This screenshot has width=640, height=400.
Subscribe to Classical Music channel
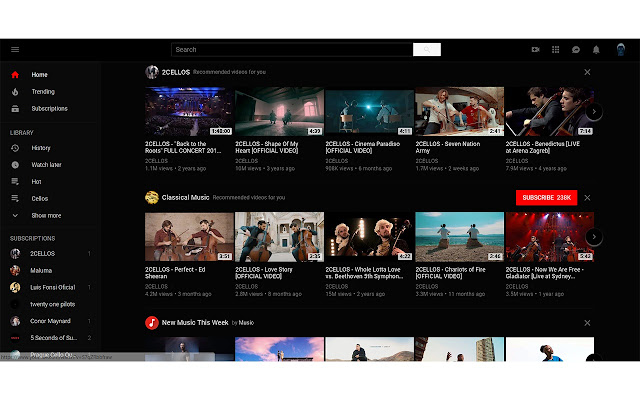pyautogui.click(x=546, y=198)
